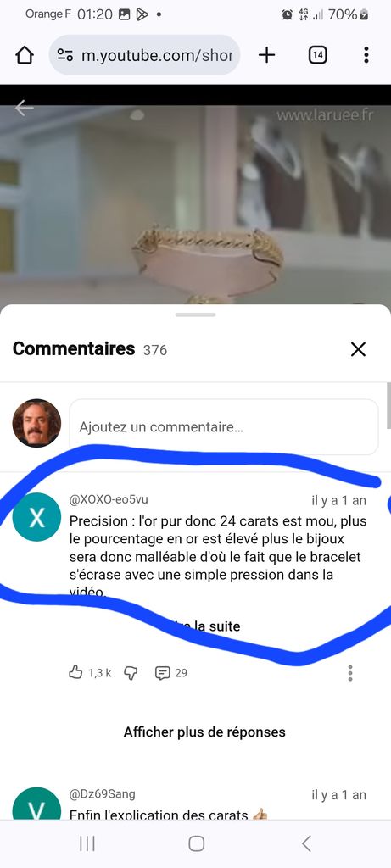The width and height of the screenshot is (391, 868).
Task: Tap the browser home icon
Action: (x=25, y=55)
